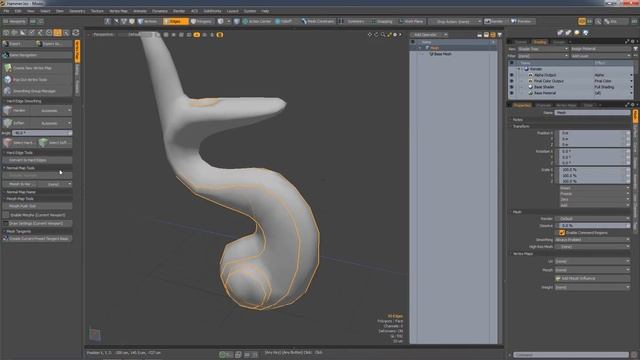The height and width of the screenshot is (360, 640).
Task: Open the File menu
Action: click(6, 11)
